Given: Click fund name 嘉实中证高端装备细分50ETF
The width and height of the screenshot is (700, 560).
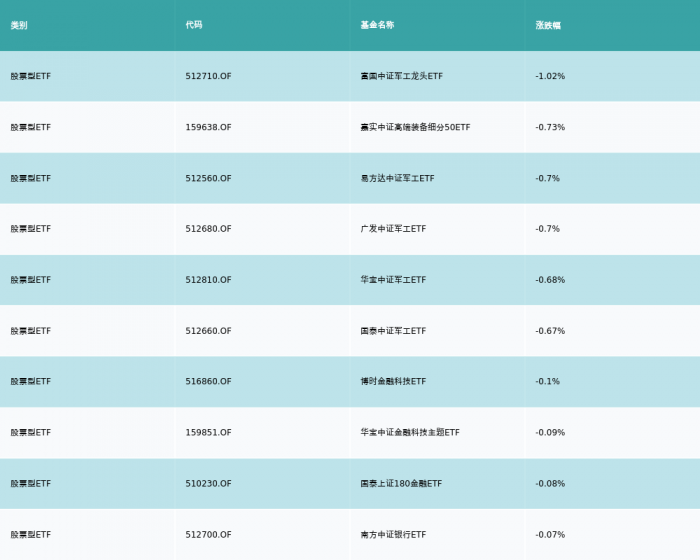Looking at the screenshot, I should pyautogui.click(x=416, y=127).
